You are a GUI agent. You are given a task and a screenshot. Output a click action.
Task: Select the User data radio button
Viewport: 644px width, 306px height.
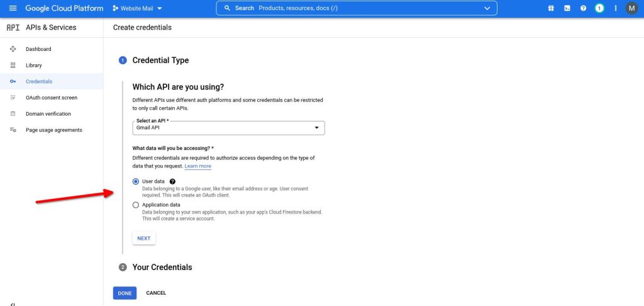pos(136,181)
